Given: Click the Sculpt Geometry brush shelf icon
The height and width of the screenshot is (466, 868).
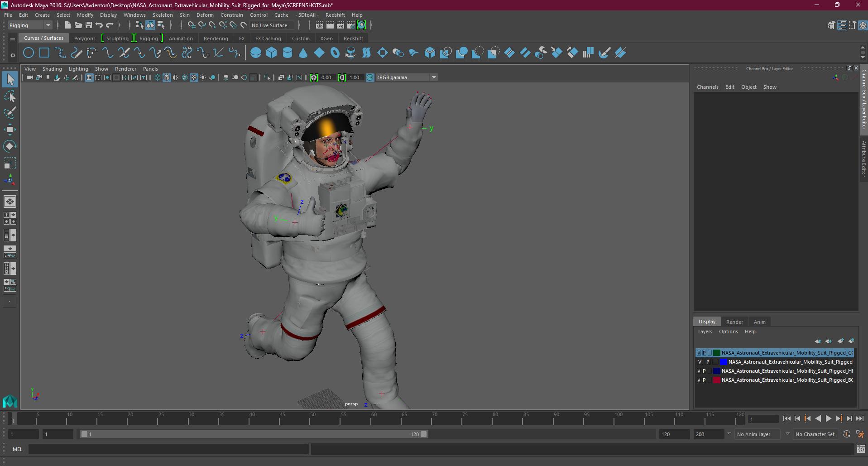Looking at the screenshot, I should click(604, 53).
